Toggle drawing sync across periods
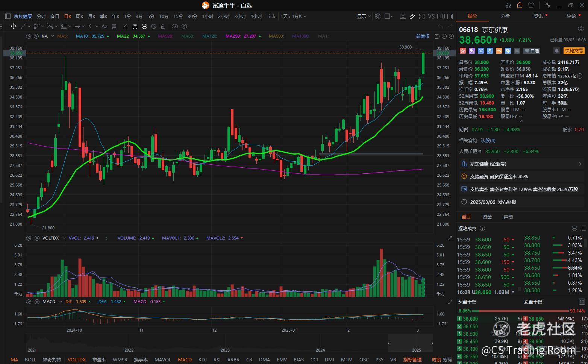This screenshot has height=364, width=588. point(144,26)
